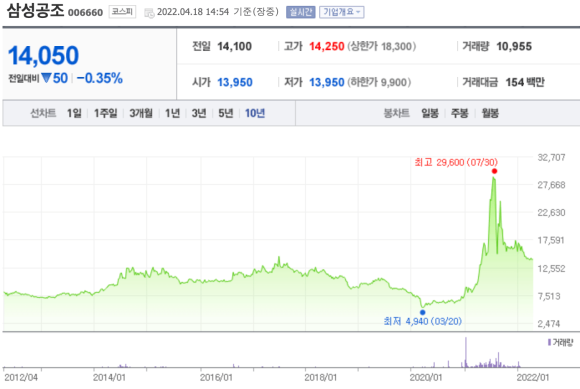Click the tallest volume bar in chart
The image size is (580, 389).
click(466, 352)
